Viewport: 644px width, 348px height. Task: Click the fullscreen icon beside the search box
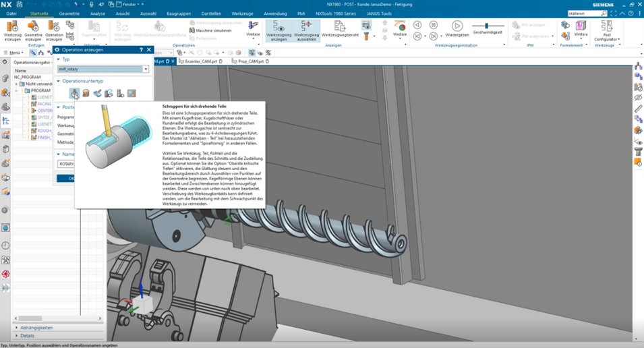pyautogui.click(x=613, y=13)
